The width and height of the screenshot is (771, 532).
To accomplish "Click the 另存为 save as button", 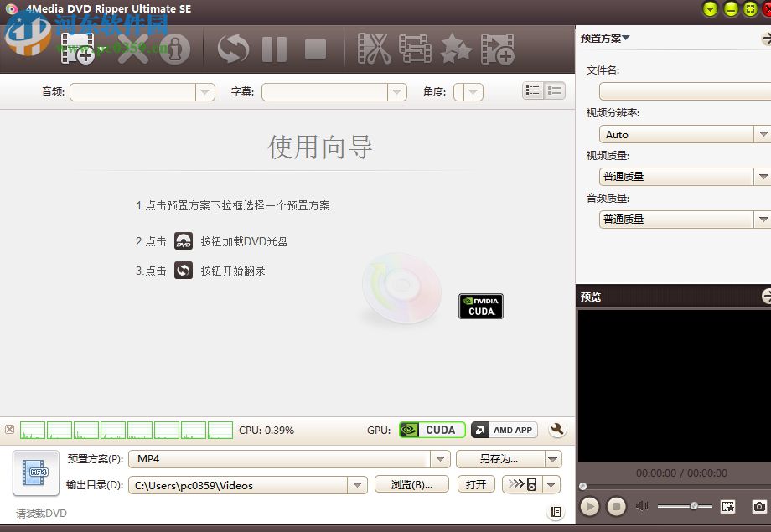I will (x=500, y=458).
